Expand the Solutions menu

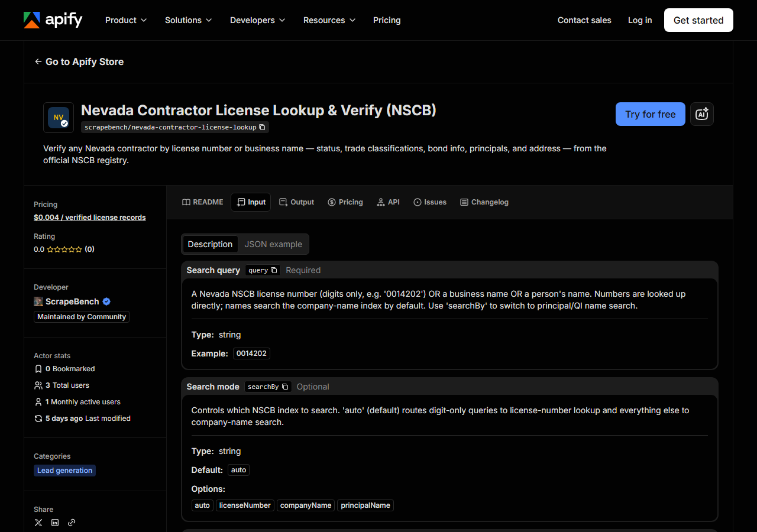(x=188, y=20)
